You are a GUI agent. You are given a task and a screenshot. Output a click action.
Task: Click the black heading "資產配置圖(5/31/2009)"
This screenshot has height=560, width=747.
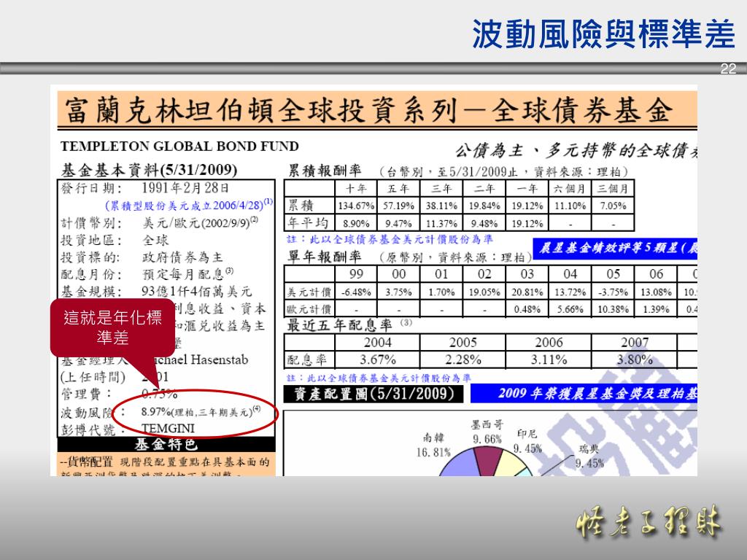pyautogui.click(x=373, y=394)
